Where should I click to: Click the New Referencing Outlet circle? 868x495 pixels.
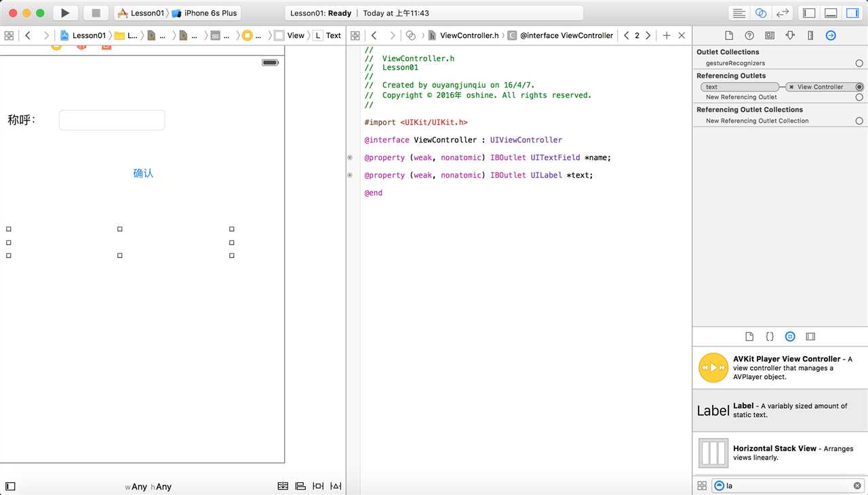tap(859, 97)
